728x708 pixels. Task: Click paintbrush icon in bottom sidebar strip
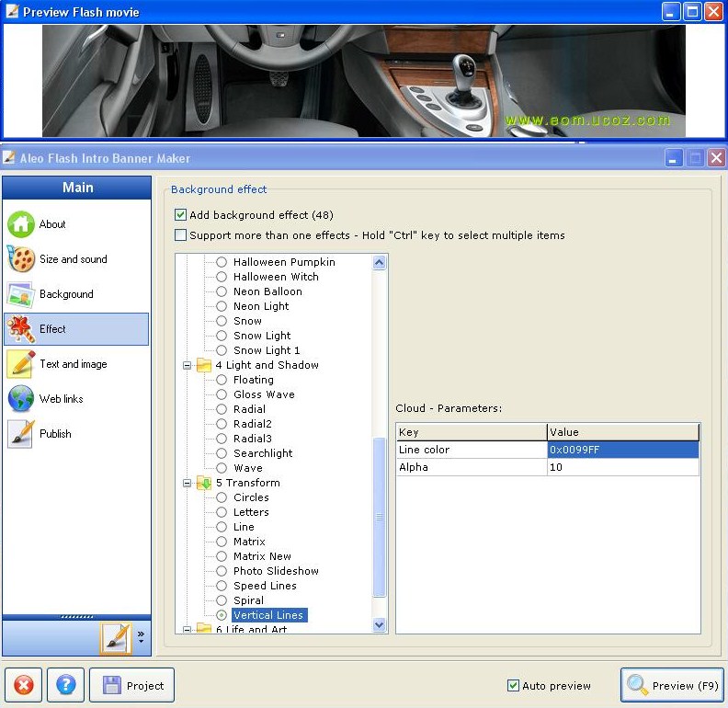click(x=116, y=638)
